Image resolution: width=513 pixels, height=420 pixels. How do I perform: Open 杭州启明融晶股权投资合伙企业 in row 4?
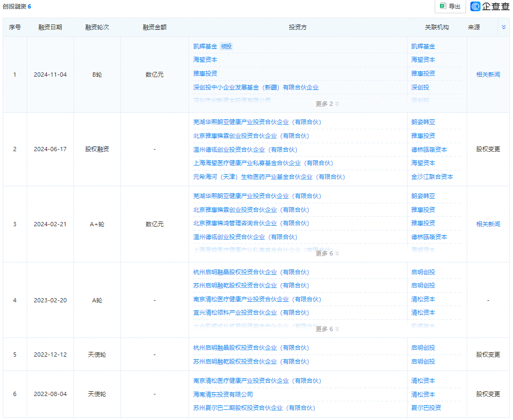tap(251, 272)
